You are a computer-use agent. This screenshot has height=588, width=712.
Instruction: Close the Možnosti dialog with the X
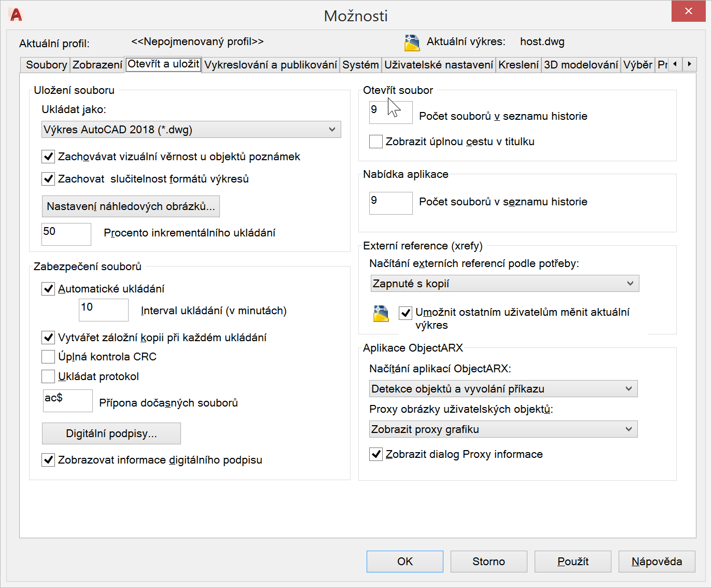pos(688,11)
